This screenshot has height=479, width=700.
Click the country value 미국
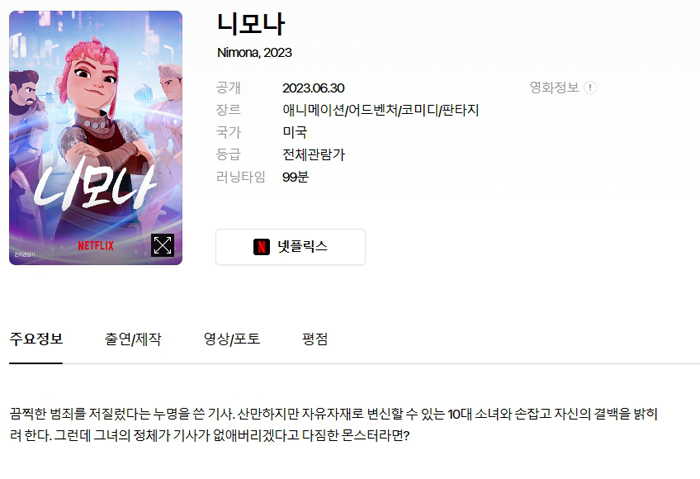[x=295, y=132]
